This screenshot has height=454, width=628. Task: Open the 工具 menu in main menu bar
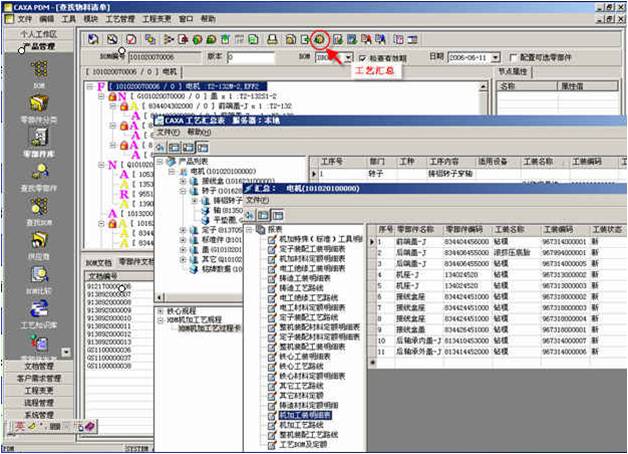click(x=68, y=19)
